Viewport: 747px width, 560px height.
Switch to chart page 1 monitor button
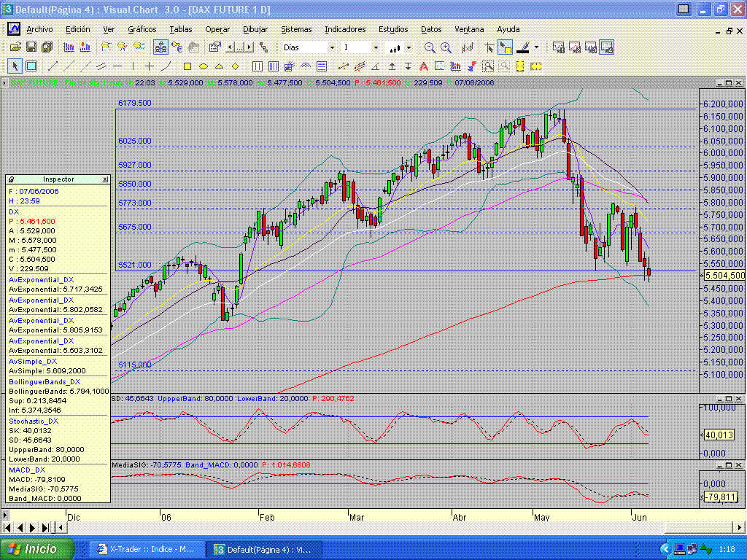coord(558,47)
